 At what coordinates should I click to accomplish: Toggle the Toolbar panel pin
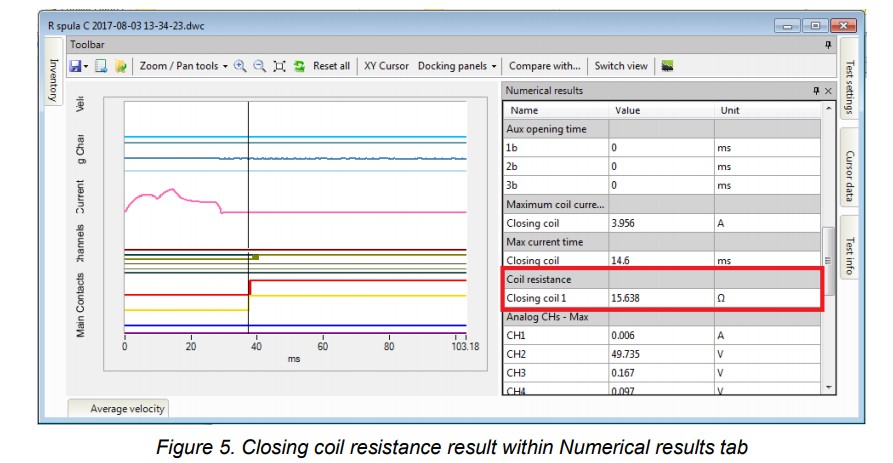click(x=827, y=45)
